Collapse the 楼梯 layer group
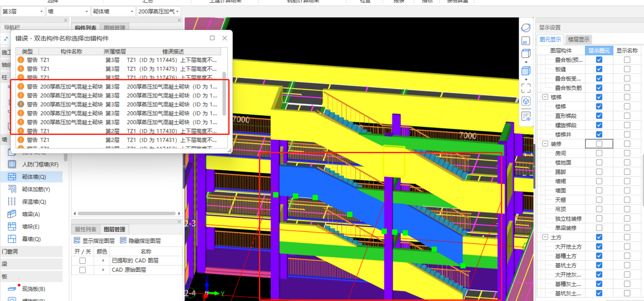 [x=545, y=97]
